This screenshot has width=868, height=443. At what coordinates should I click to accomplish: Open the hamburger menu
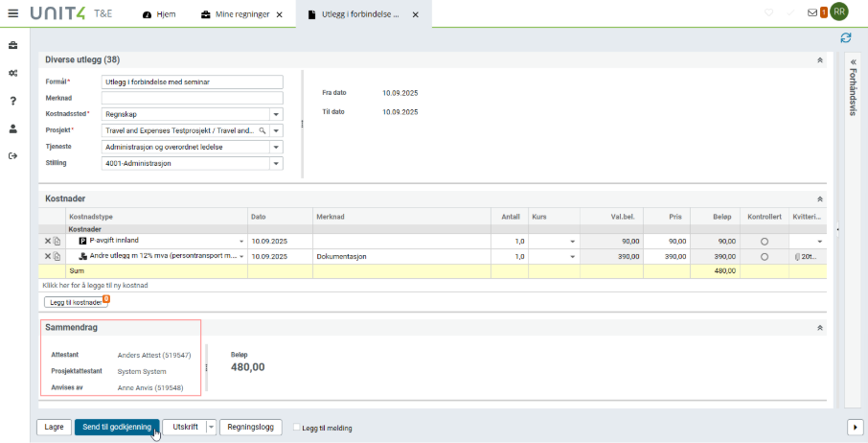pos(12,14)
